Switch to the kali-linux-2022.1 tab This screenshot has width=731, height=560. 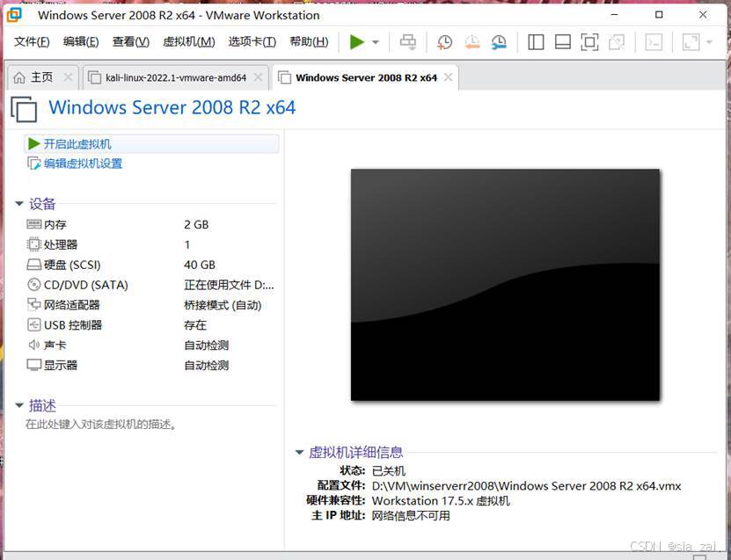(x=176, y=77)
